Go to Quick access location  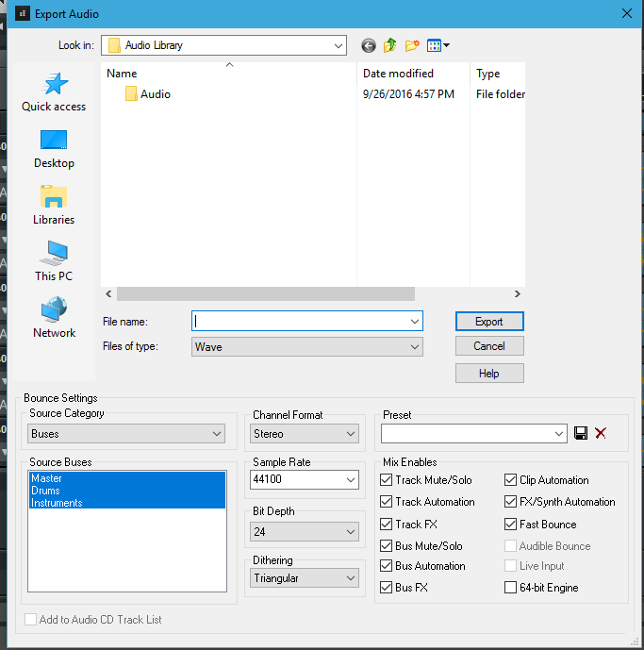54,92
